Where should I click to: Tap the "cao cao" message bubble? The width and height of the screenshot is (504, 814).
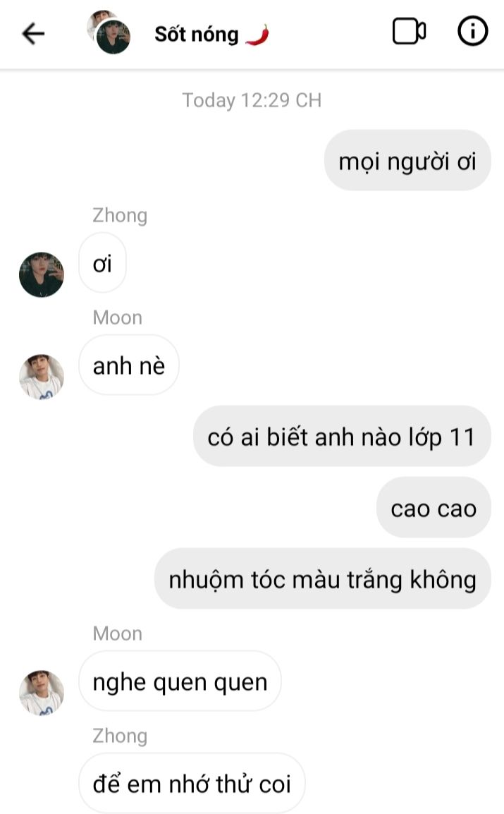pyautogui.click(x=434, y=508)
